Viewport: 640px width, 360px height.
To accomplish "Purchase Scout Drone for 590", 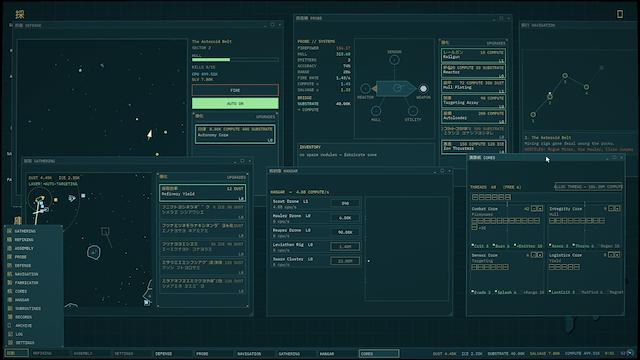I will point(345,203).
